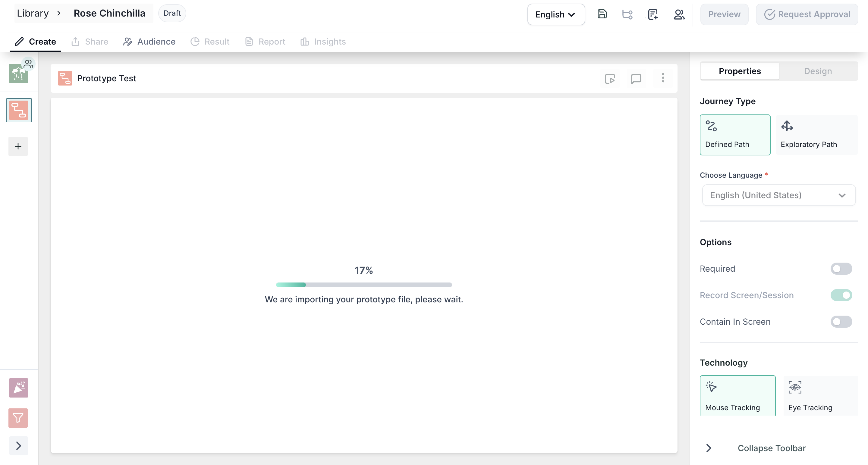Screen dimensions: 868x465
Task: Click the Exploratory Path arrows icon
Action: coord(787,126)
